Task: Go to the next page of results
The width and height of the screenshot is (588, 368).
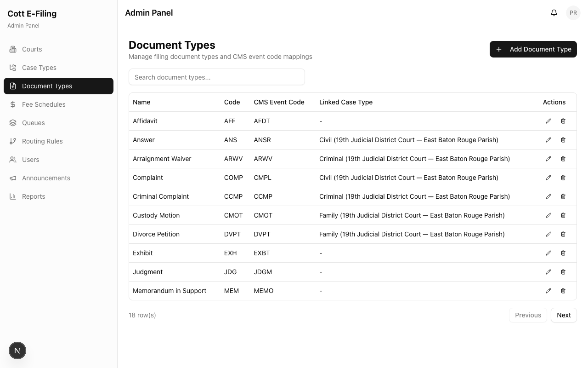Action: (564, 315)
